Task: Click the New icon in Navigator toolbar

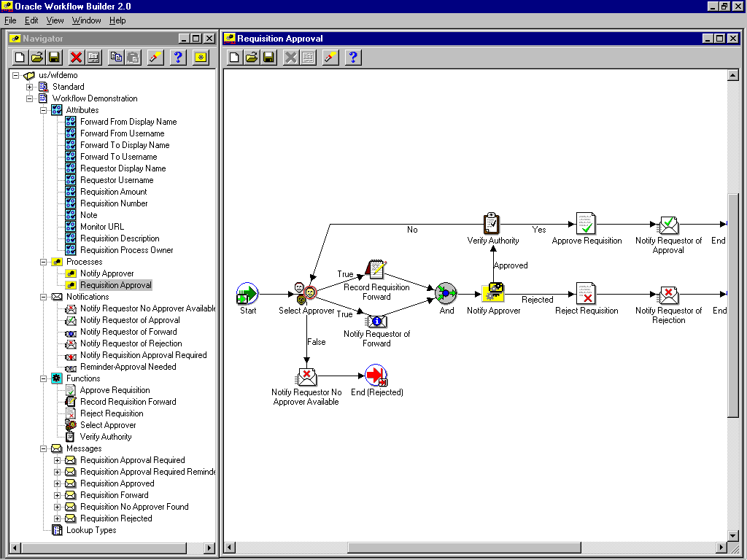Action: [x=20, y=58]
